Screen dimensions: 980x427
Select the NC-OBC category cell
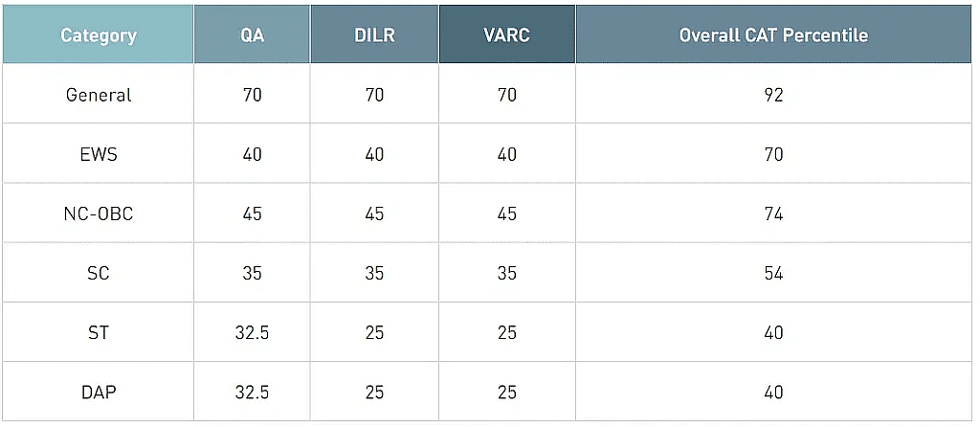tap(99, 213)
